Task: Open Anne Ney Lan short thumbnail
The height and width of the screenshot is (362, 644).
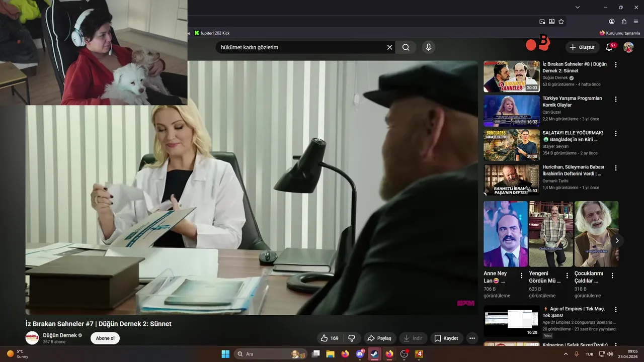Action: tap(506, 234)
